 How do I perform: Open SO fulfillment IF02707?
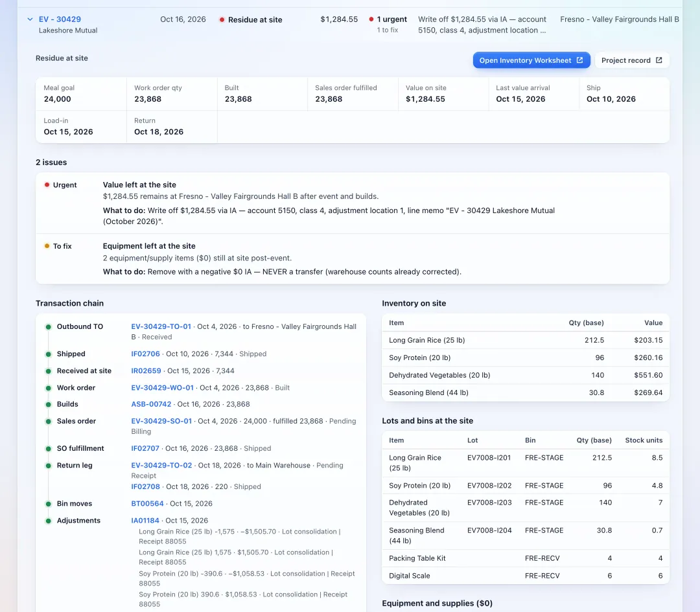tap(145, 448)
